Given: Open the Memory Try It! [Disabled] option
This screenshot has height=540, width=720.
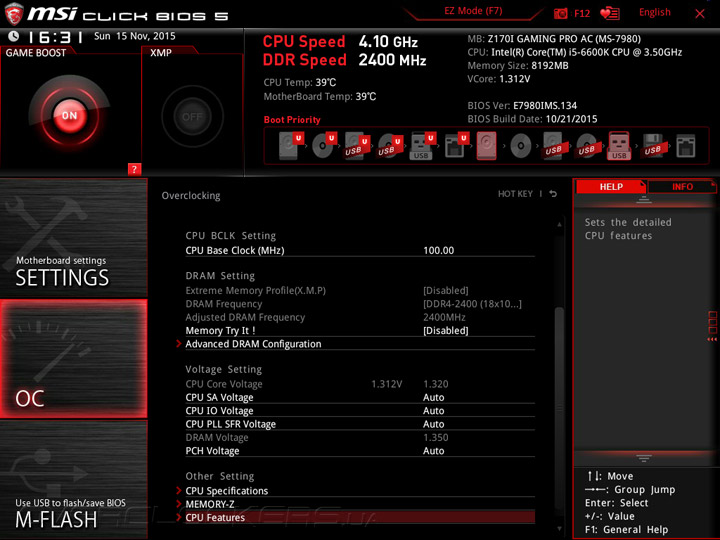Looking at the screenshot, I should (x=360, y=331).
